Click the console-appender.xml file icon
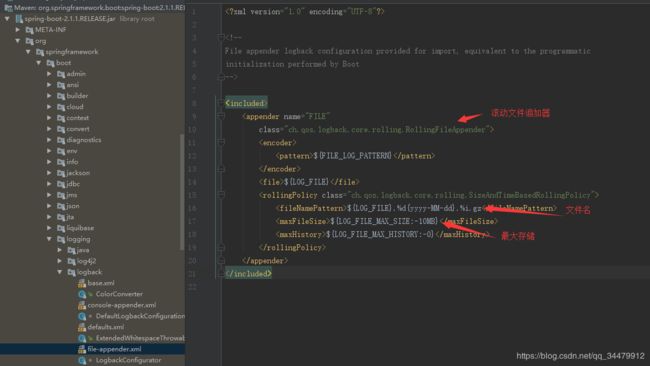 82,305
